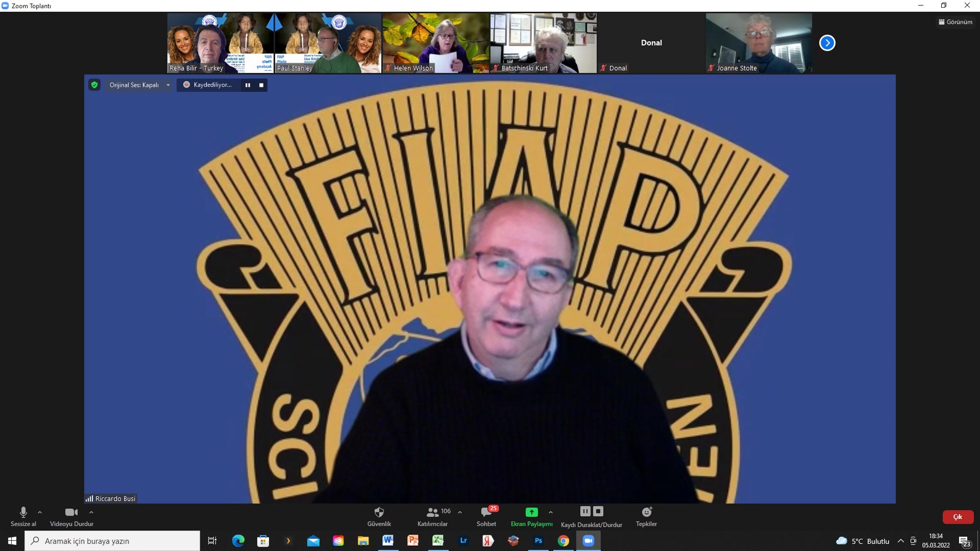The image size is (980, 551).
Task: Open clock showing 18:34 05.03.2022
Action: coord(936,541)
